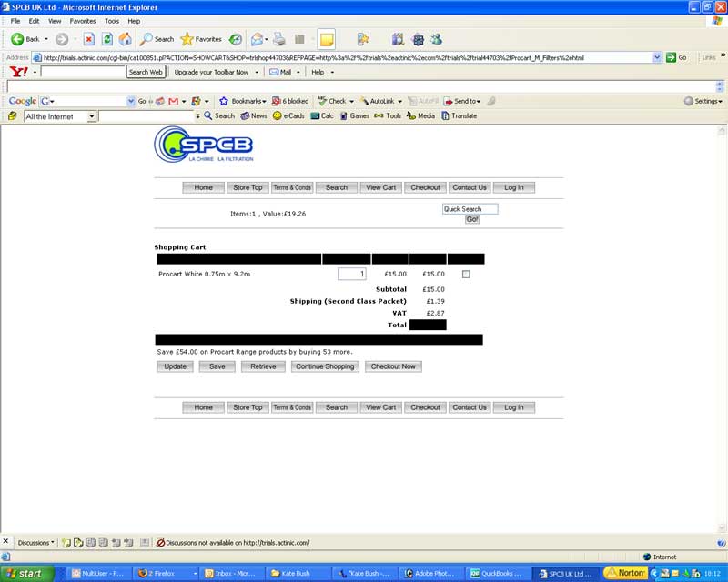Open the Tools menu

[111, 20]
